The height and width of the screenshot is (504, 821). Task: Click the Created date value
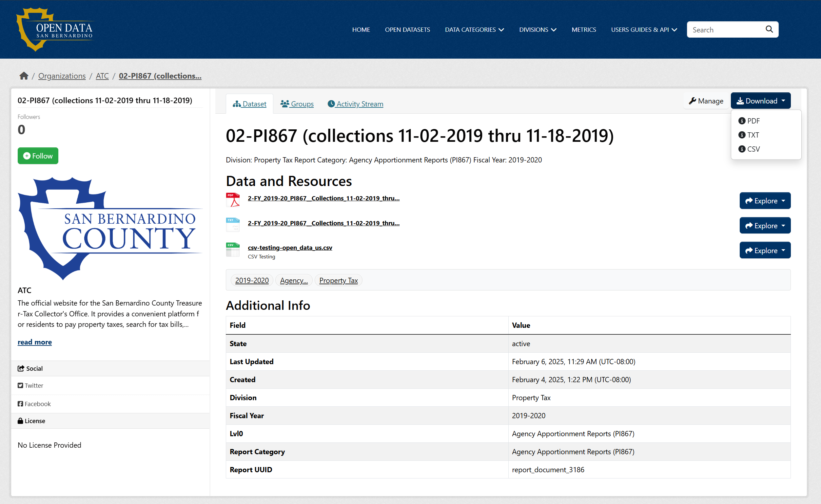coord(571,380)
